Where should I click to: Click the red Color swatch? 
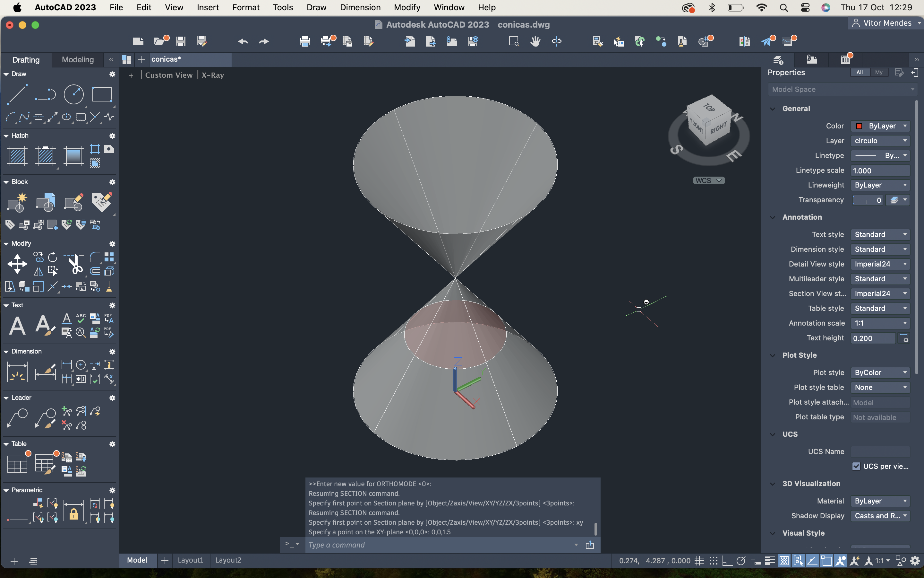tap(859, 126)
